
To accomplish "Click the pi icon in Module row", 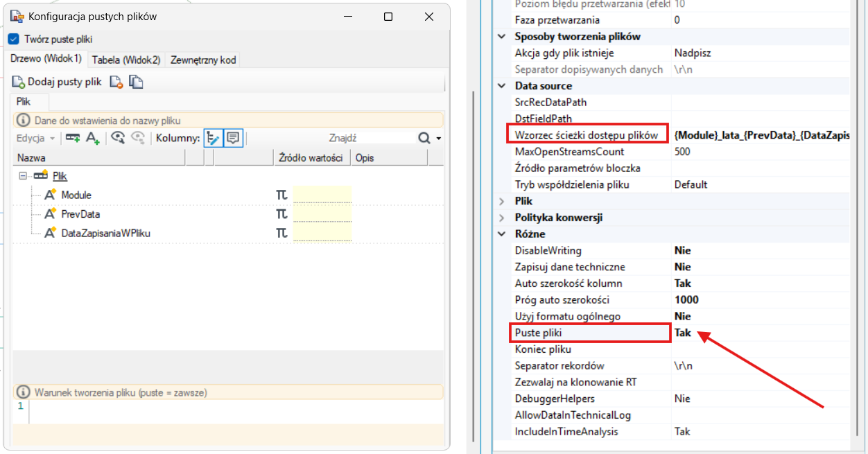I will click(281, 195).
